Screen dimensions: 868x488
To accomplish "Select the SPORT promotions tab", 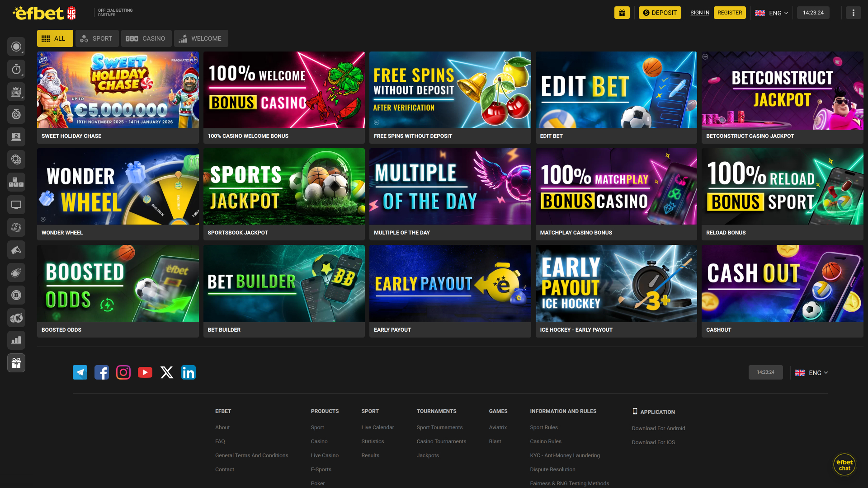I will [97, 38].
